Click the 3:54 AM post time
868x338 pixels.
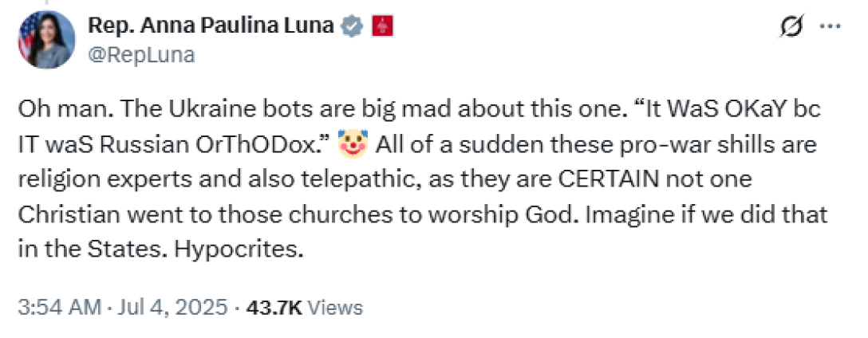pos(59,307)
